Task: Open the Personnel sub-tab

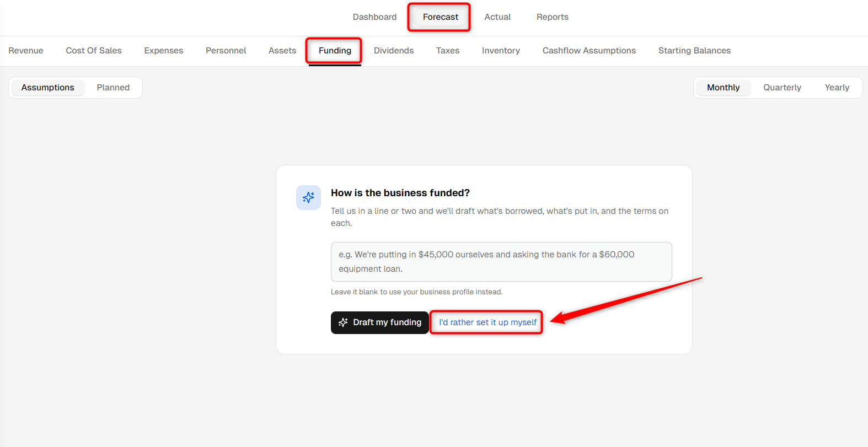Action: click(x=226, y=51)
